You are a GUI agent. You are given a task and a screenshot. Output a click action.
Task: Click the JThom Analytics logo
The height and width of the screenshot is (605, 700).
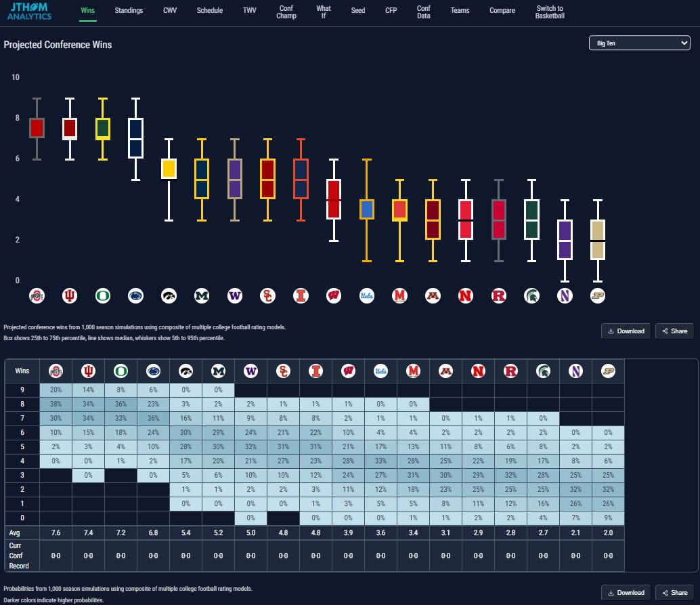[30, 11]
